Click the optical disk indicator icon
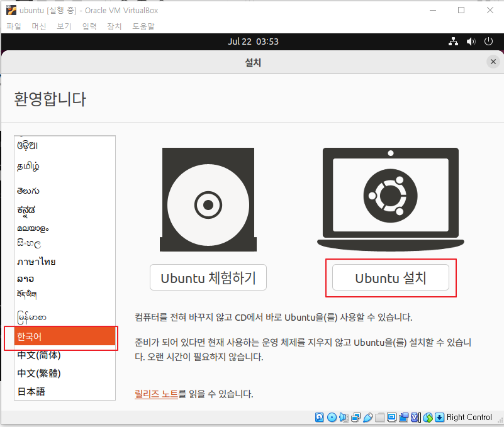 point(332,417)
